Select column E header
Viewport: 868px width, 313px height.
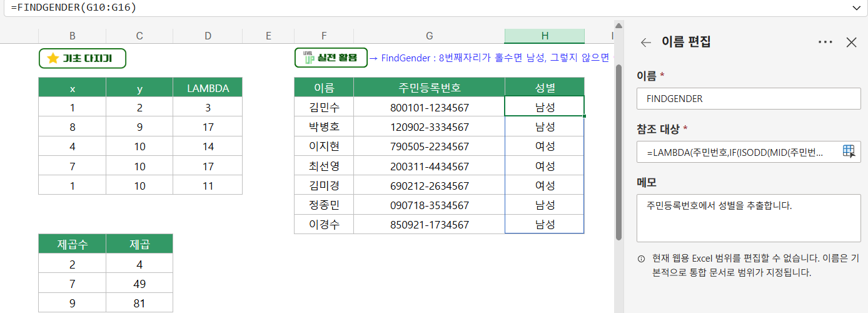coord(268,36)
